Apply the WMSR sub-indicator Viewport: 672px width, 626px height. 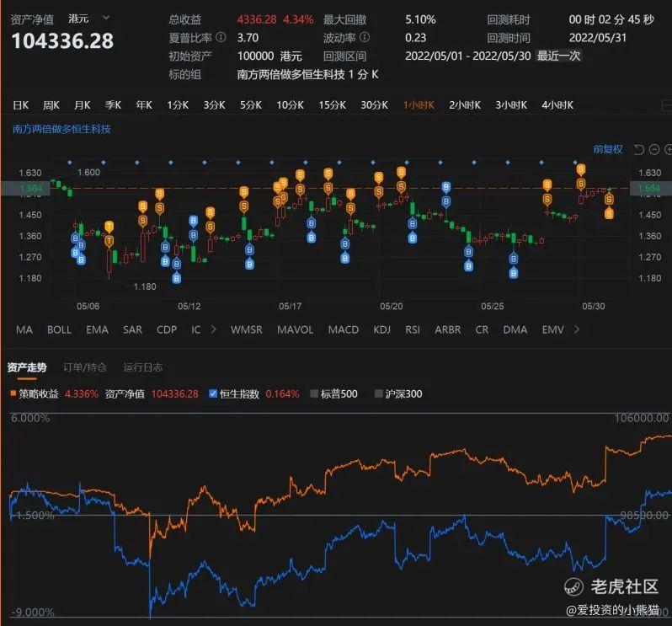(x=247, y=329)
